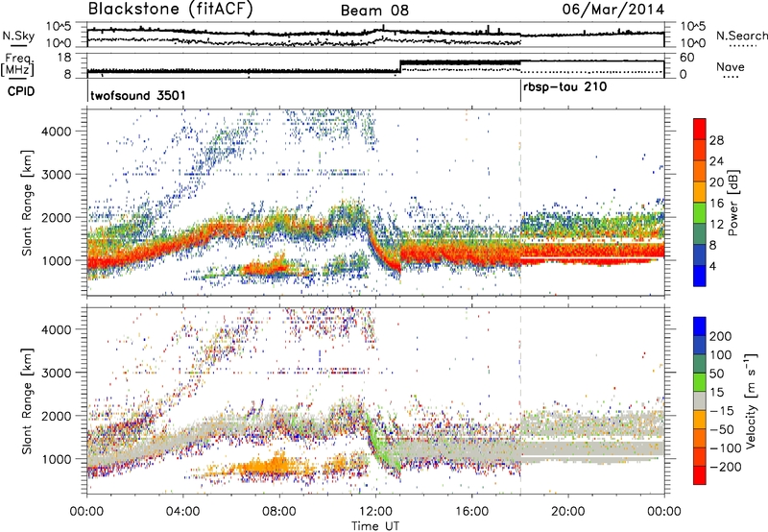Click the -200 tick on Velocity colorbar
The height and width of the screenshot is (532, 768).
(724, 467)
